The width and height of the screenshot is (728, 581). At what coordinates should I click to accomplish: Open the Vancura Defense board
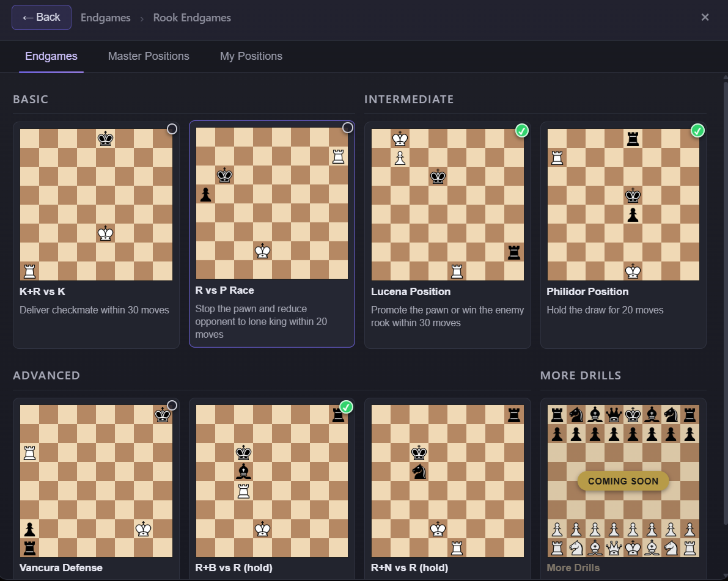click(x=96, y=481)
